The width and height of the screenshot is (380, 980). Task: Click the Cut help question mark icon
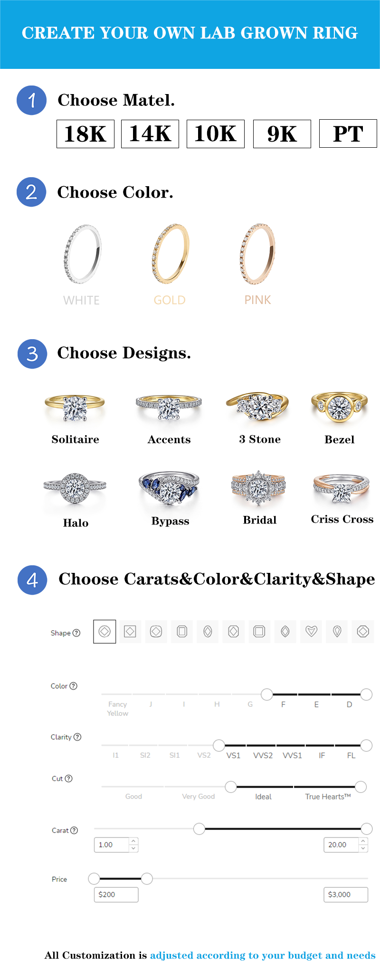pyautogui.click(x=69, y=779)
